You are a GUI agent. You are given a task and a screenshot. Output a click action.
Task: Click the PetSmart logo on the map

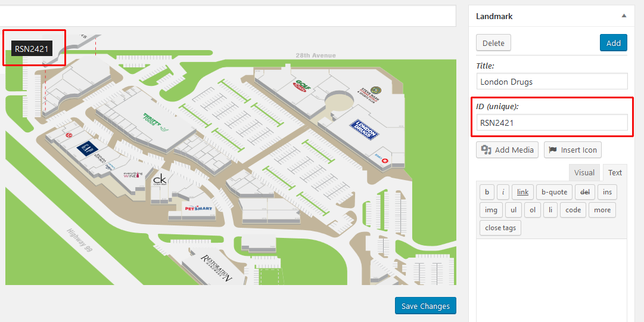point(199,208)
